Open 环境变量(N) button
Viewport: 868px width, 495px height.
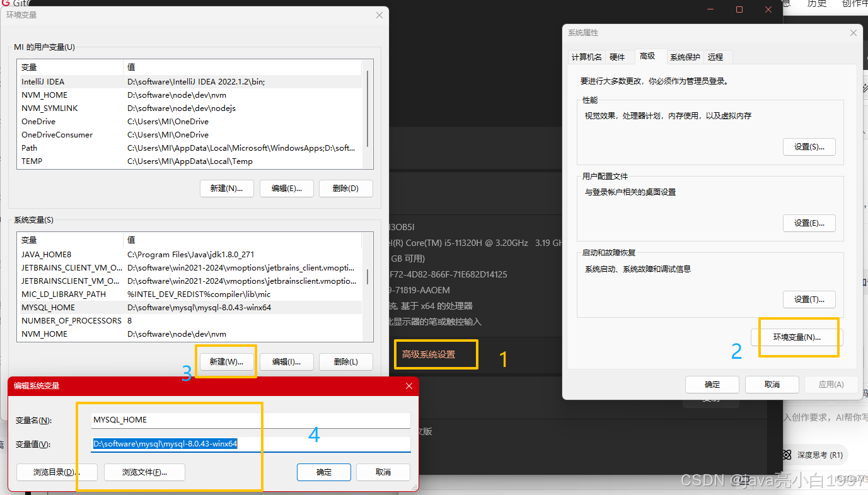click(797, 337)
